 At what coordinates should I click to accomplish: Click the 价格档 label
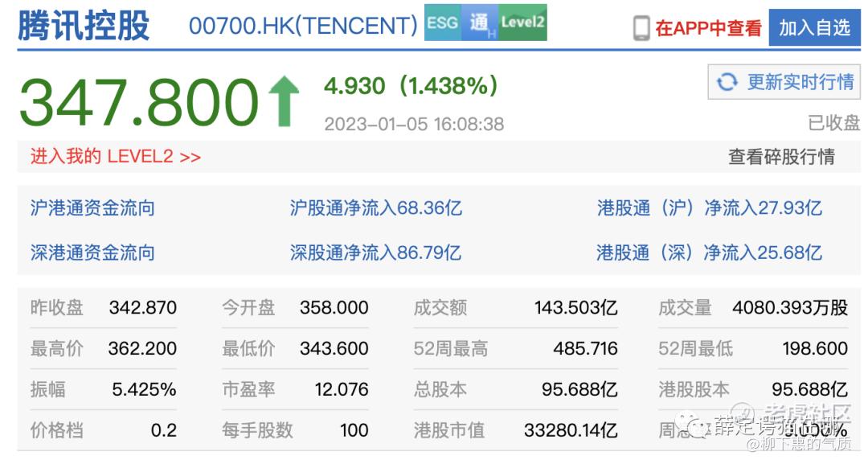(56, 430)
